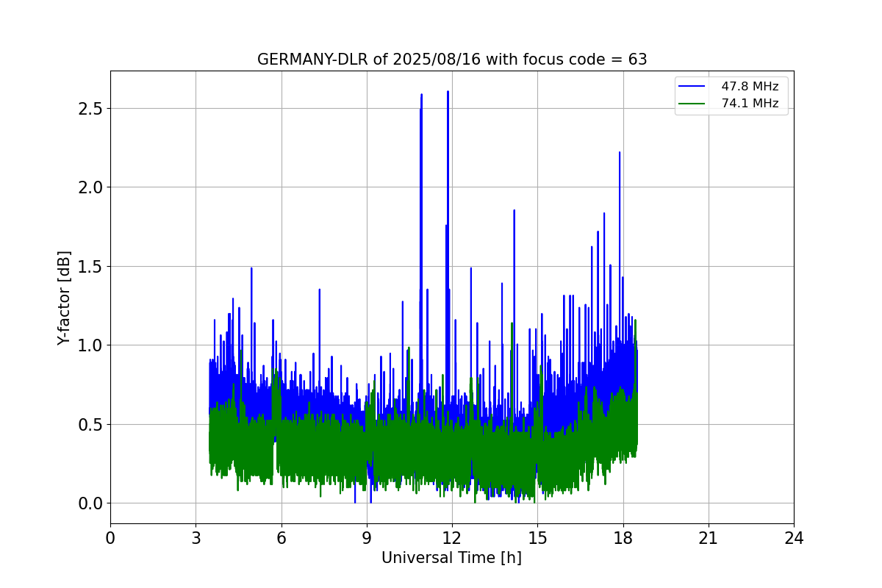882x588 pixels.
Task: Click y-axis tick label '2.5'
Action: 91,108
